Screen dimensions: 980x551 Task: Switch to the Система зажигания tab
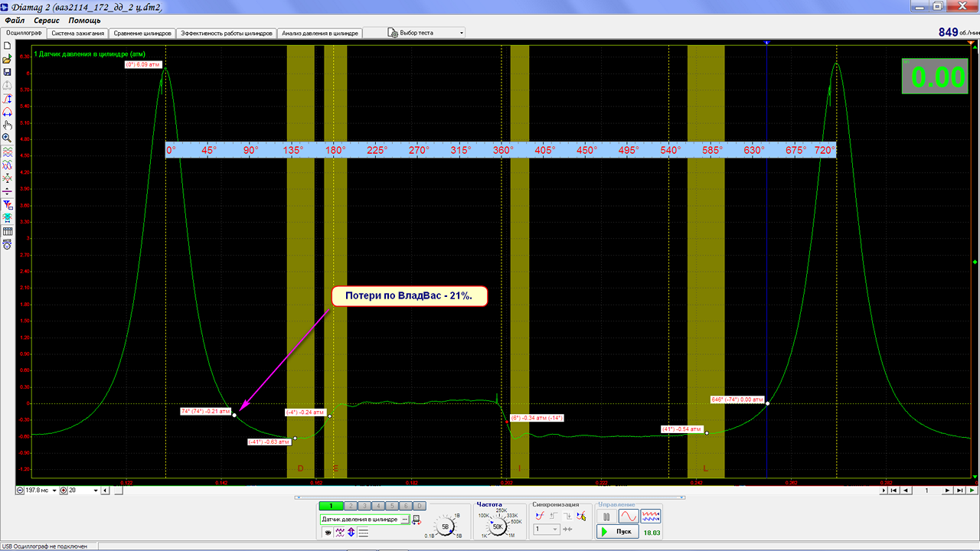pyautogui.click(x=77, y=34)
